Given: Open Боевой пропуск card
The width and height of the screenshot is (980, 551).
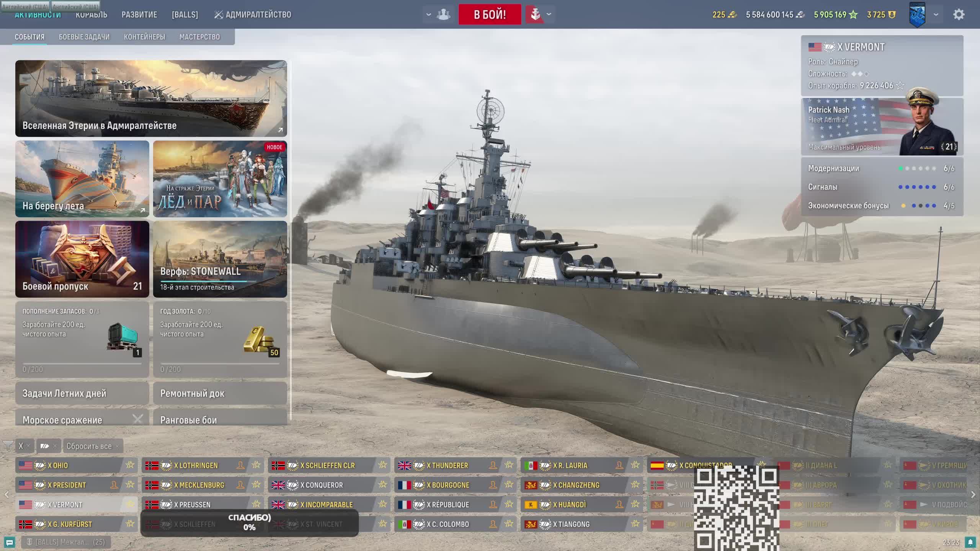Looking at the screenshot, I should click(82, 259).
